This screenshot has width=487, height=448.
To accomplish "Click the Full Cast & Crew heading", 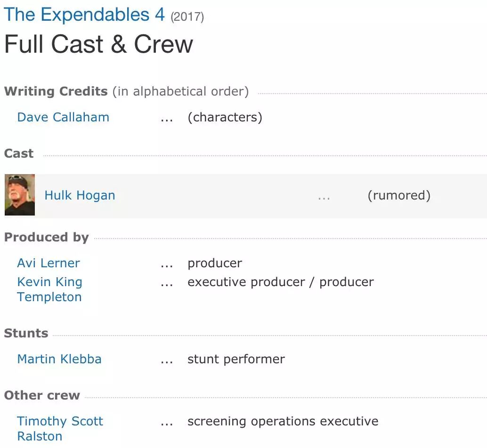I will (98, 45).
